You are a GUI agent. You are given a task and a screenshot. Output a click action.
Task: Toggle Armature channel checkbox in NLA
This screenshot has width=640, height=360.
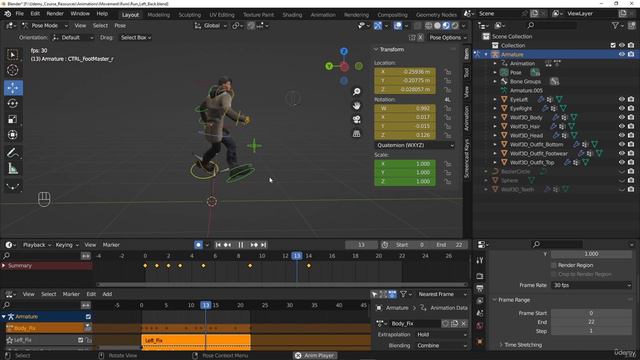click(x=88, y=317)
